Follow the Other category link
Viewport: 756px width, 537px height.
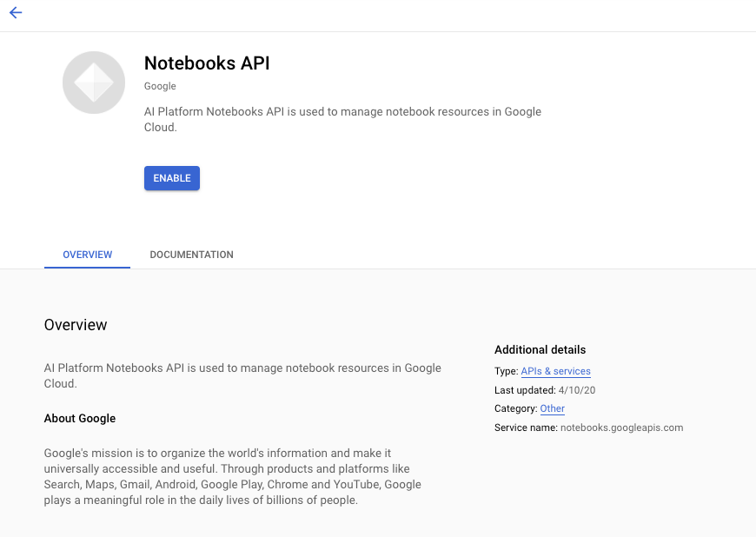pyautogui.click(x=552, y=408)
